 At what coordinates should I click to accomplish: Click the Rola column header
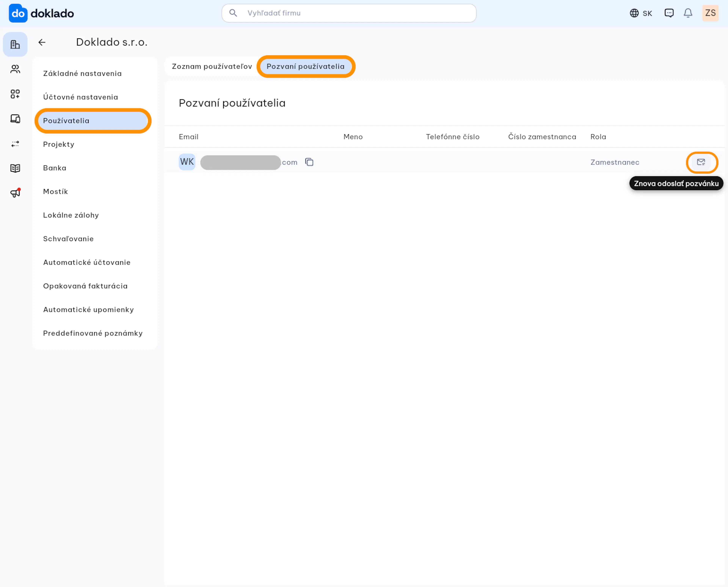(598, 137)
